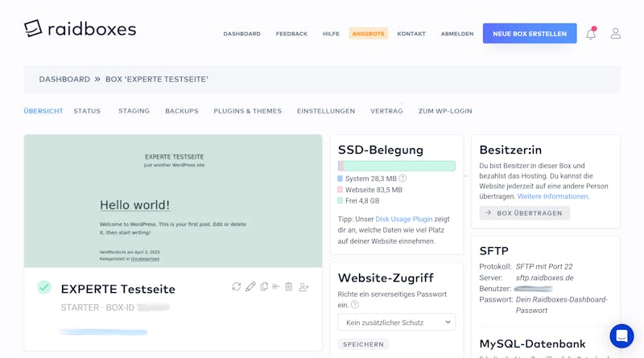Screen dimensions: 644x358
Task: Click Neue Box erstellen button
Action: (530, 33)
